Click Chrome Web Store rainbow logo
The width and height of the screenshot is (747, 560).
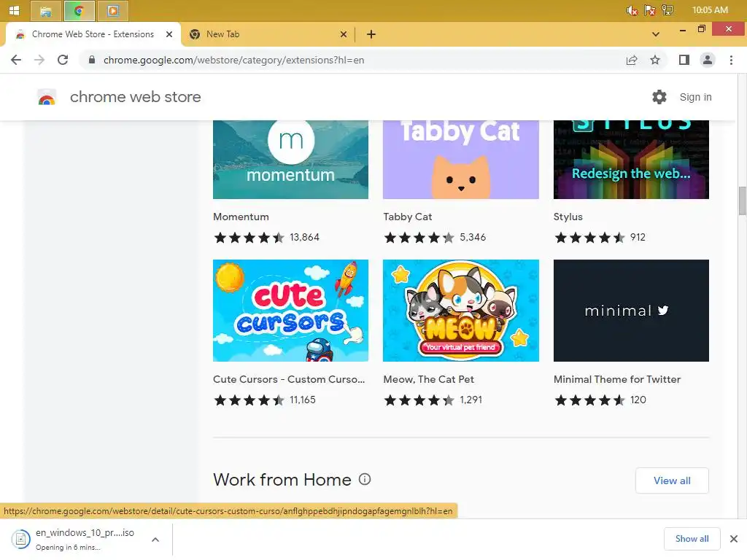tap(47, 97)
